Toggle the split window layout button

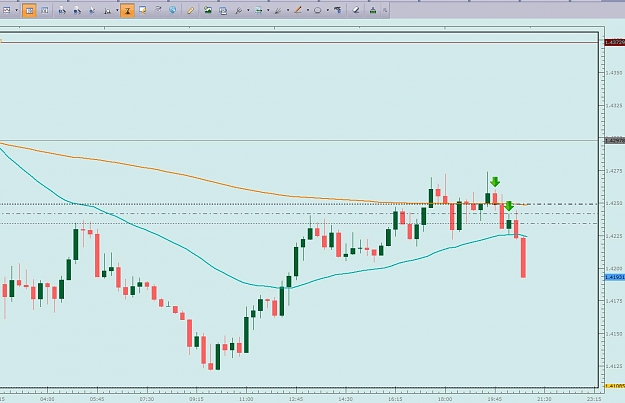pos(45,10)
